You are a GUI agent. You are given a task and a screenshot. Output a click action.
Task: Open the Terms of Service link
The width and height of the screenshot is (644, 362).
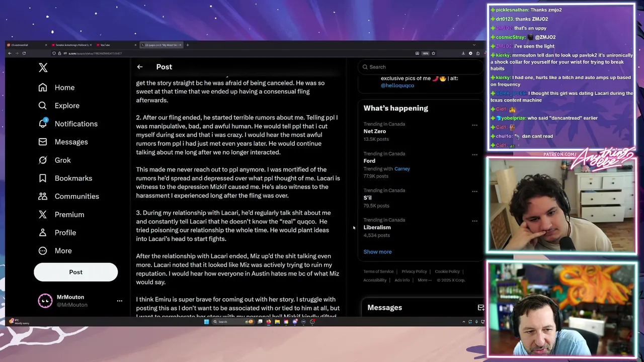pyautogui.click(x=378, y=271)
